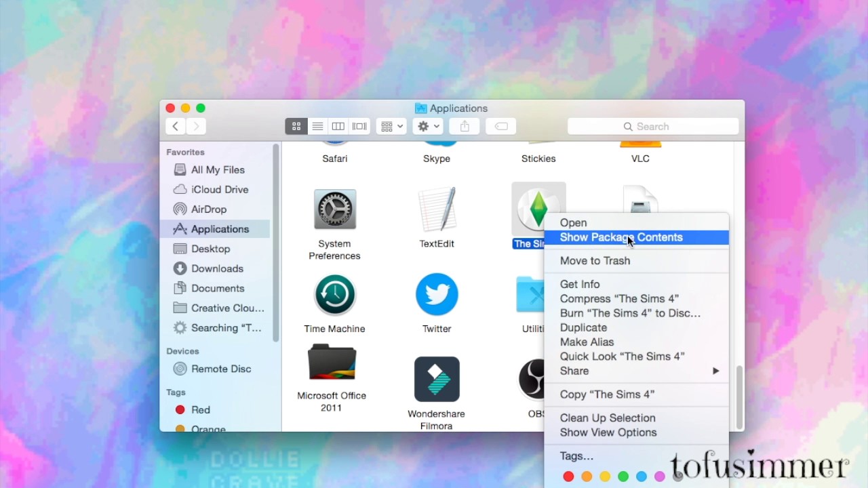Open the item arrangement dropdown
This screenshot has width=868, height=488.
pos(391,126)
